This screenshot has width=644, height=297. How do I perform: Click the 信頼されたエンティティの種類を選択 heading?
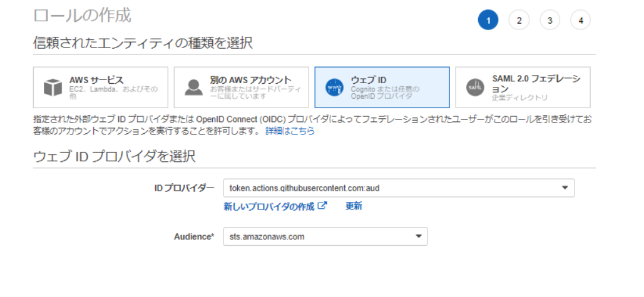point(143,43)
